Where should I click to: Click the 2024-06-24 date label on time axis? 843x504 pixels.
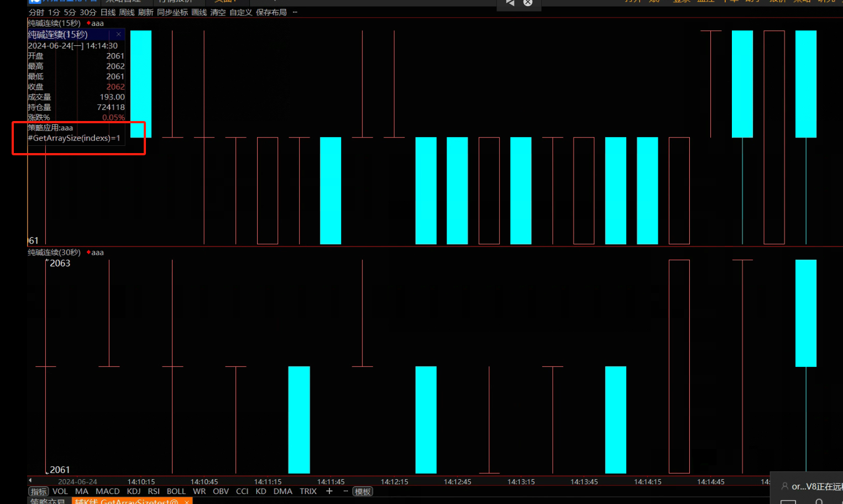pyautogui.click(x=77, y=482)
